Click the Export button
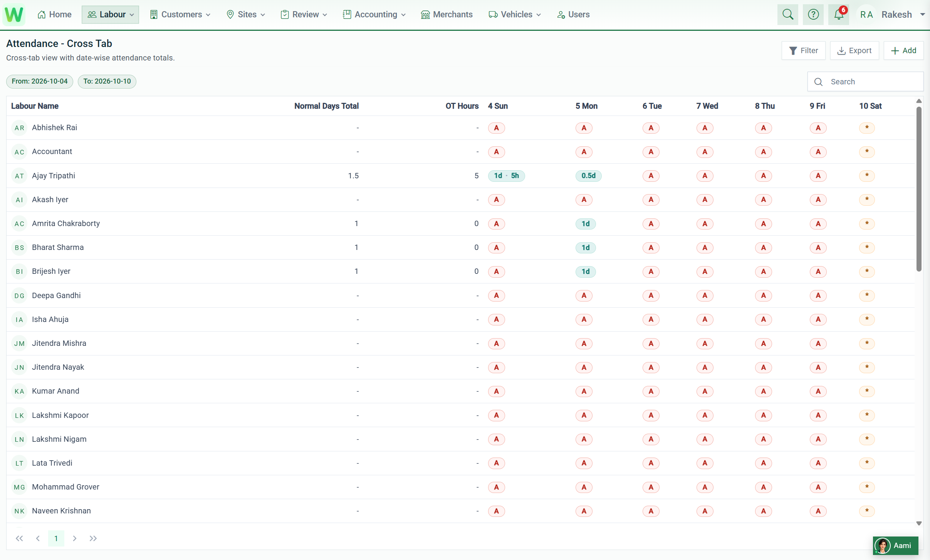 854,50
